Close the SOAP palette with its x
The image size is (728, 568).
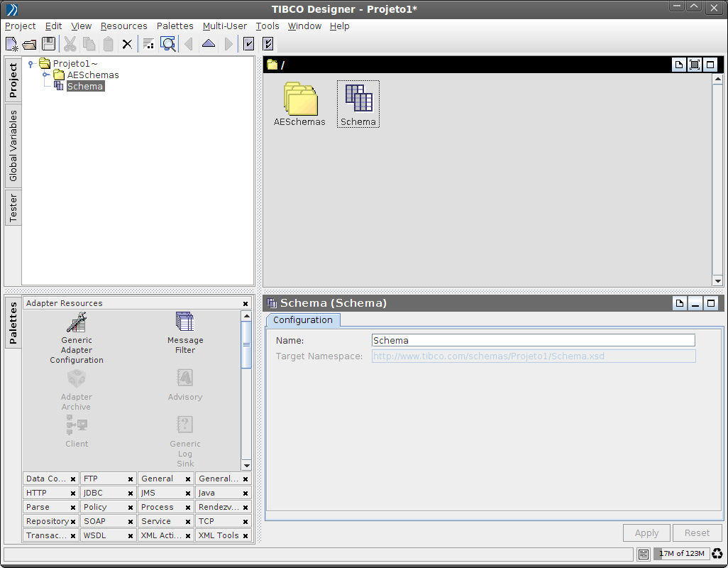[130, 522]
